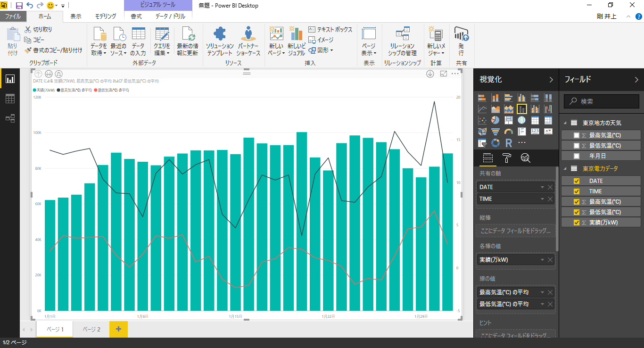Uncheck the DATE field checkbox
This screenshot has height=348, width=644.
[576, 181]
